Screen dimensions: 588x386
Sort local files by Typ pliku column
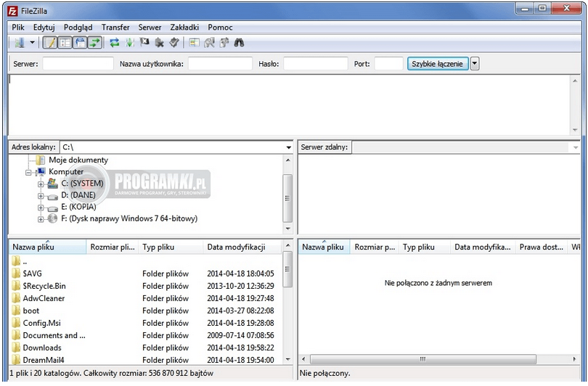[171, 247]
